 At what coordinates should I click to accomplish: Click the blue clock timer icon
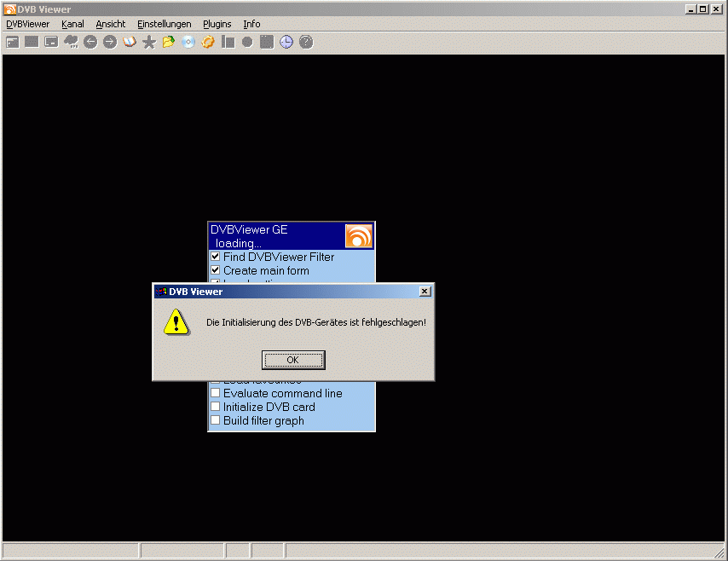(x=286, y=42)
